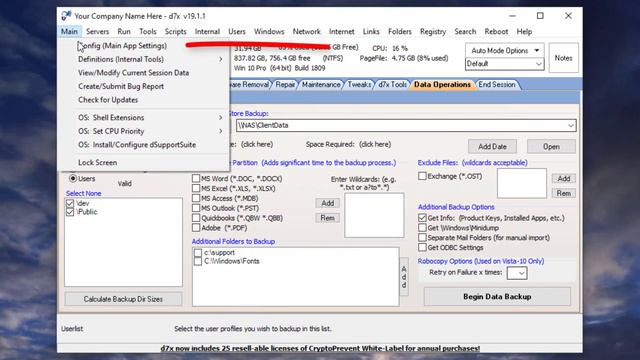Click the d7x app icon in title bar

66,16
